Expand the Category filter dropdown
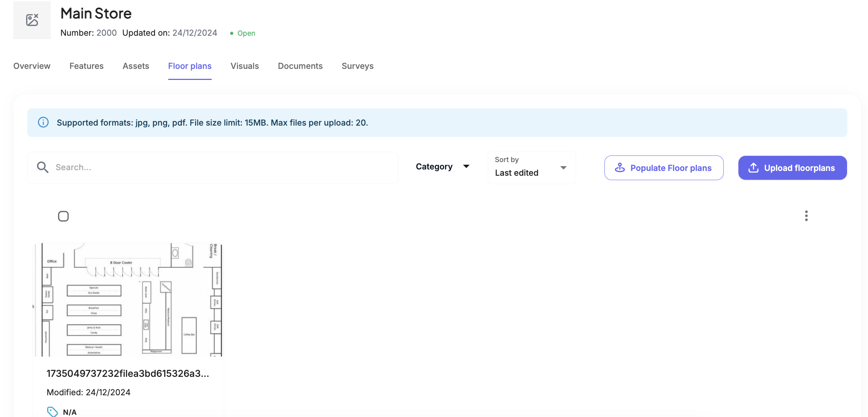The image size is (868, 417). click(x=442, y=167)
